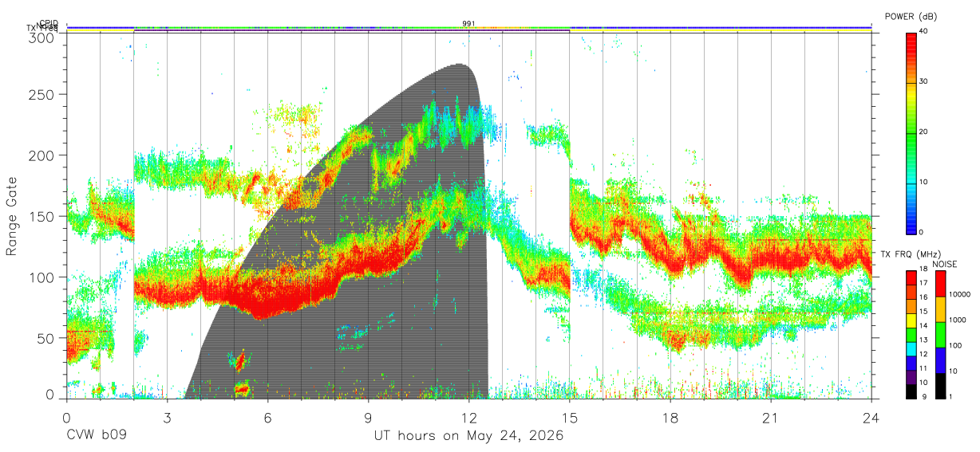Click the black bottom swatch of the NOISE legend
Viewport: 980px width, 452px height.
click(x=940, y=385)
